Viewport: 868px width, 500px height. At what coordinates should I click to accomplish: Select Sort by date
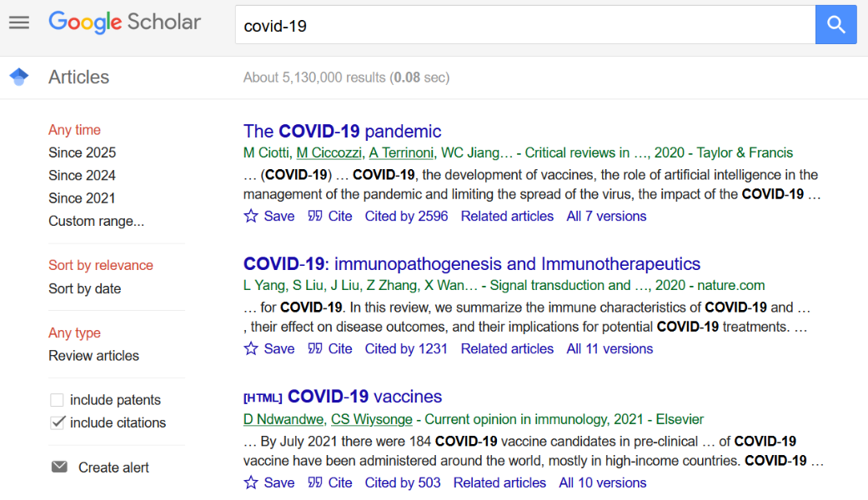pyautogui.click(x=84, y=288)
